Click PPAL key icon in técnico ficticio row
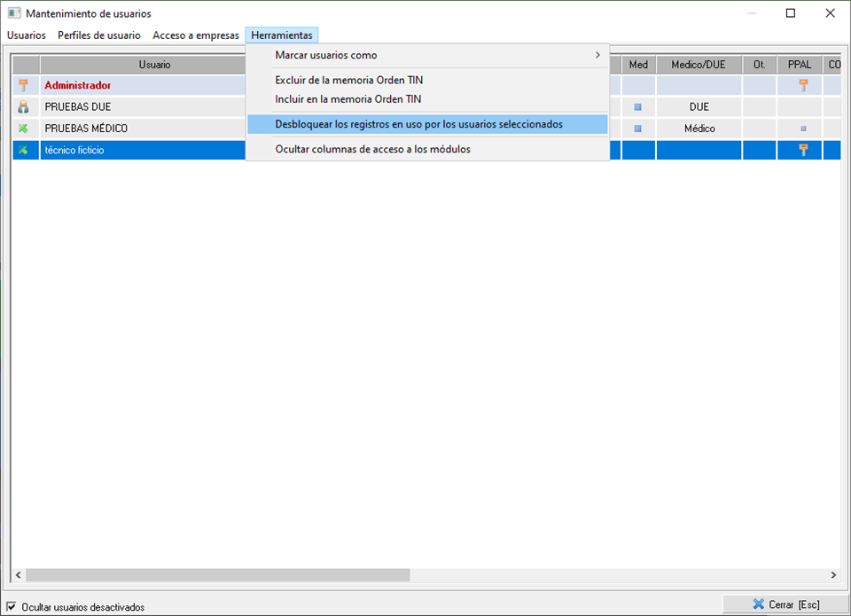851x616 pixels. coord(804,151)
